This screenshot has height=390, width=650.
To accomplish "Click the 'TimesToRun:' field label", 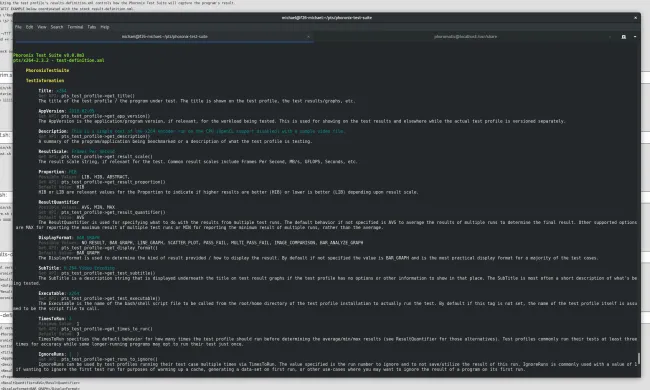I will (52, 319).
